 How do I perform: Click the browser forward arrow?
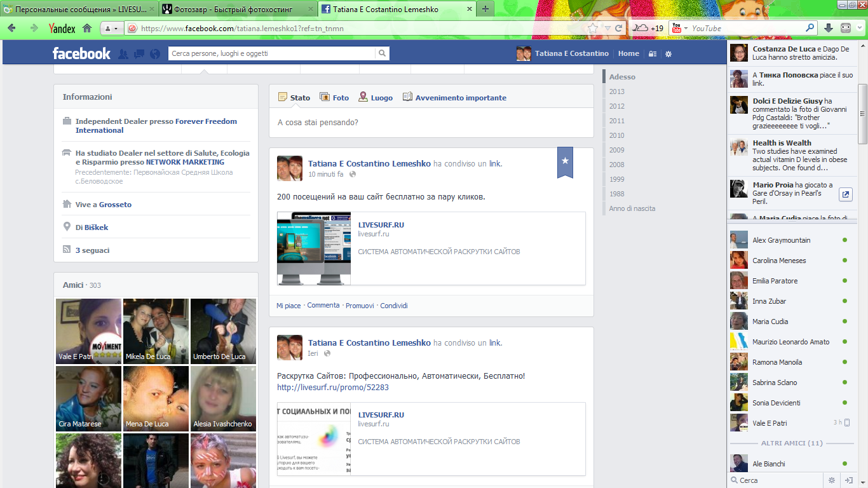pyautogui.click(x=34, y=28)
